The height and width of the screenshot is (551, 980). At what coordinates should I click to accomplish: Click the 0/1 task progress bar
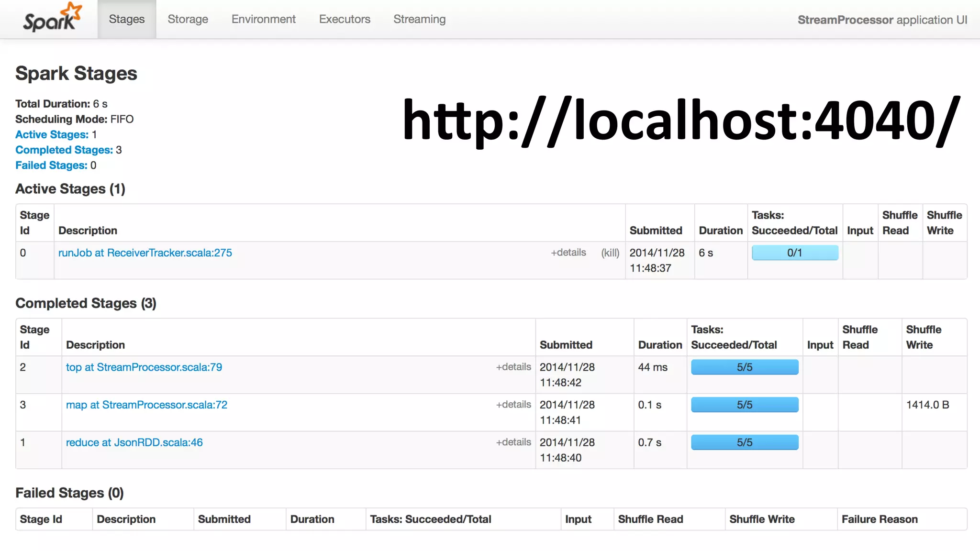[795, 253]
